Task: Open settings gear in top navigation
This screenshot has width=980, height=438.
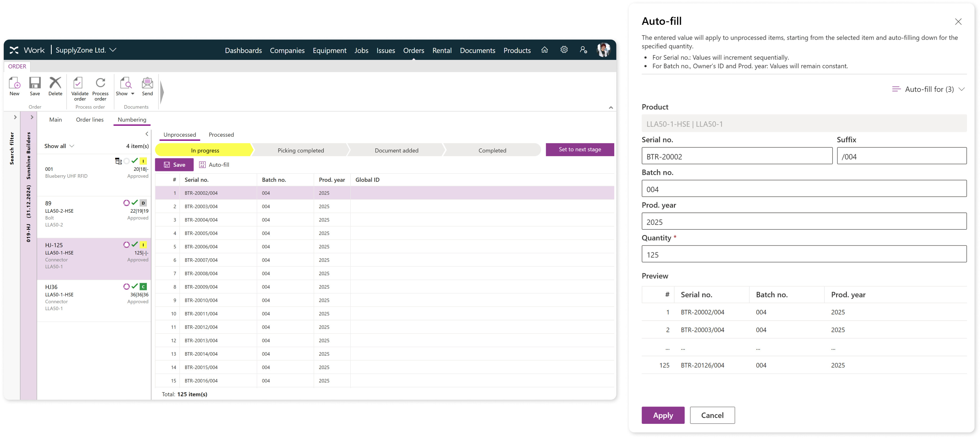Action: (x=564, y=50)
